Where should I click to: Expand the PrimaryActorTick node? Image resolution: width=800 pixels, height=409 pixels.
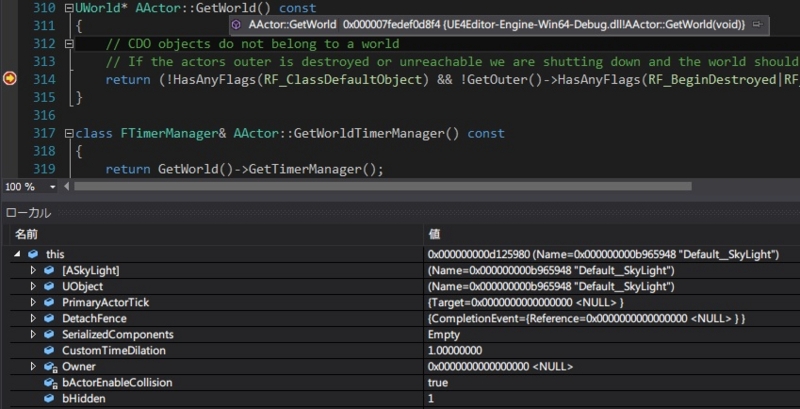point(33,302)
